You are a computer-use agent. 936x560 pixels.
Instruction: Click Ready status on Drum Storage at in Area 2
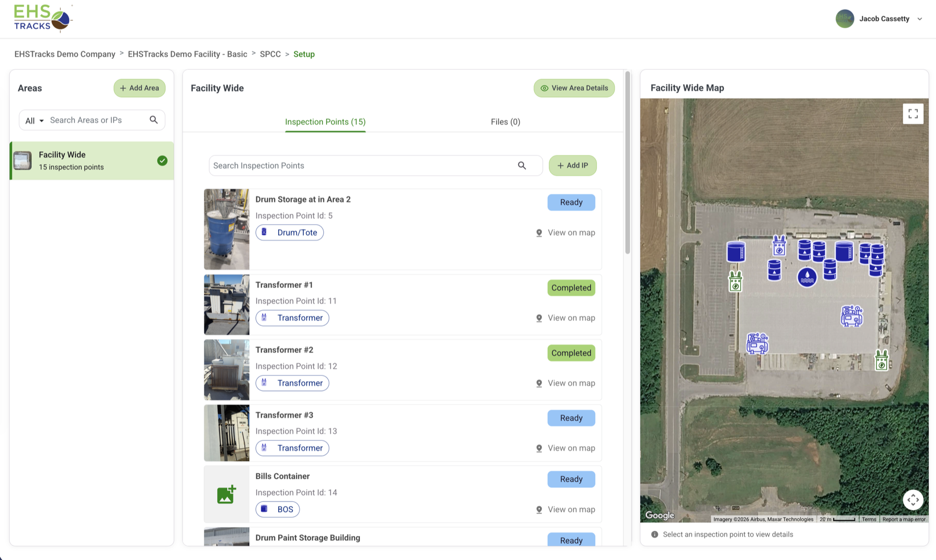(x=571, y=202)
